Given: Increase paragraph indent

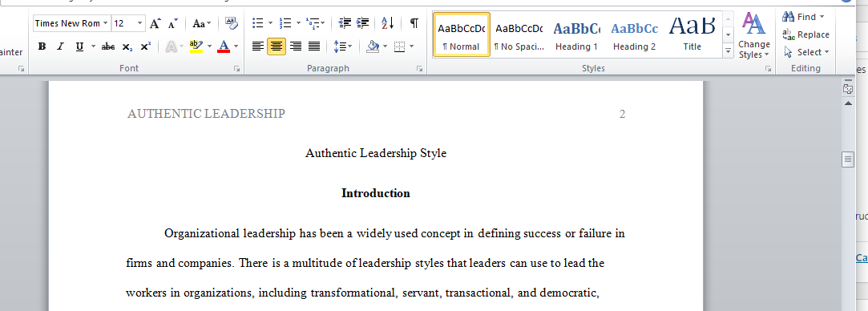Looking at the screenshot, I should click(x=363, y=23).
